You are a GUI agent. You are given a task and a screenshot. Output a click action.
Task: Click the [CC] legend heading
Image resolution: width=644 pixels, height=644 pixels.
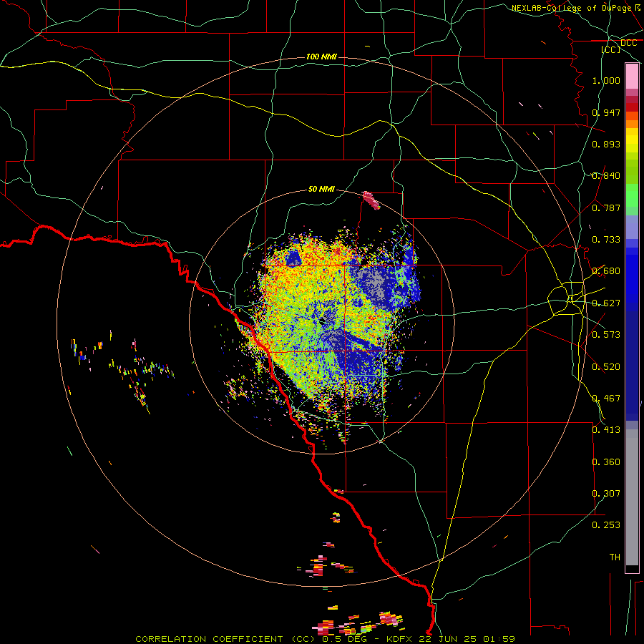tap(611, 49)
